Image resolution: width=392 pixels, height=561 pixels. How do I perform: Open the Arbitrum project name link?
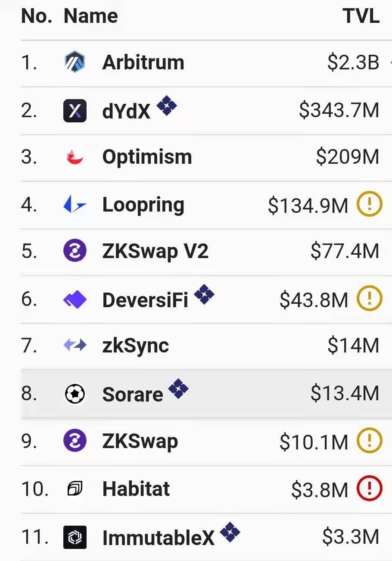(x=143, y=62)
